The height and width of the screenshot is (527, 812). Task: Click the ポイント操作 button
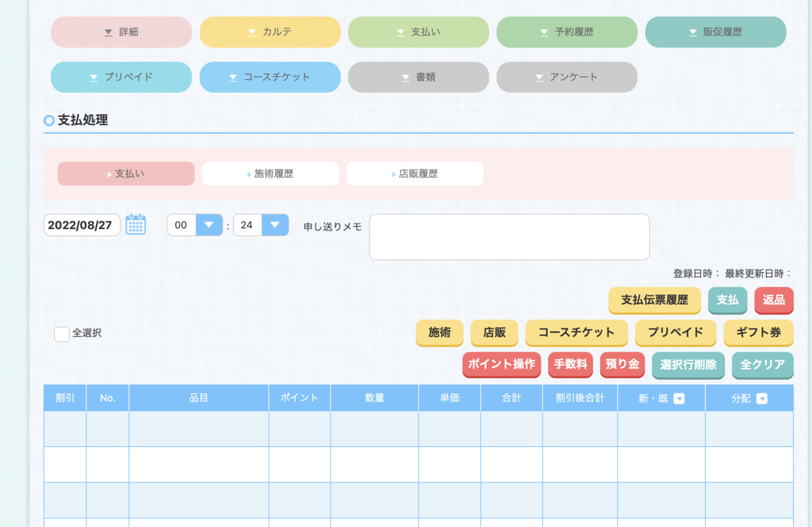[x=501, y=365]
